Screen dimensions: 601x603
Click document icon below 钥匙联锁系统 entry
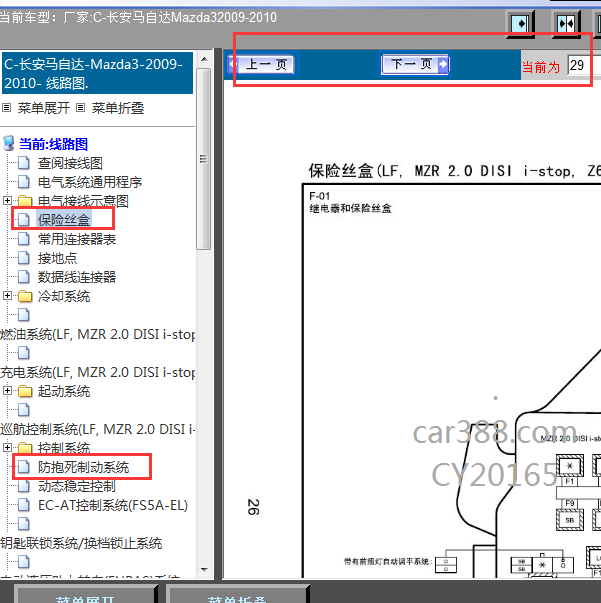tap(24, 561)
